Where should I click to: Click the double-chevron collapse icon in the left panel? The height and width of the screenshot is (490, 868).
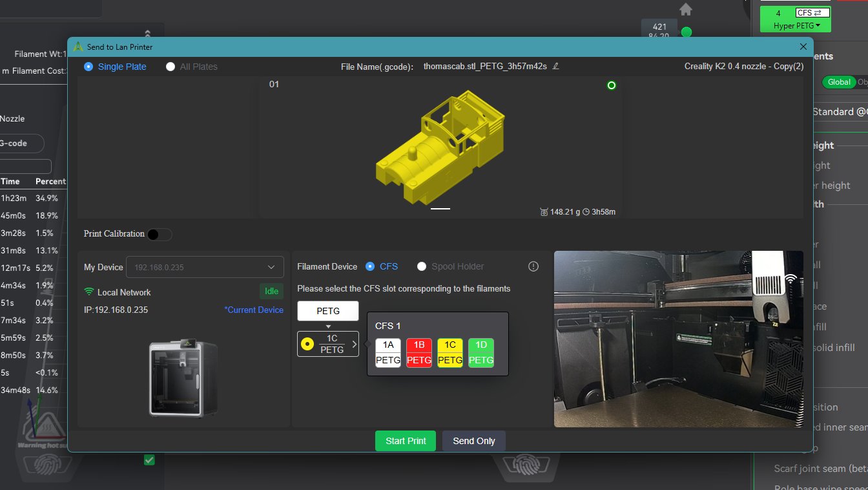point(147,34)
